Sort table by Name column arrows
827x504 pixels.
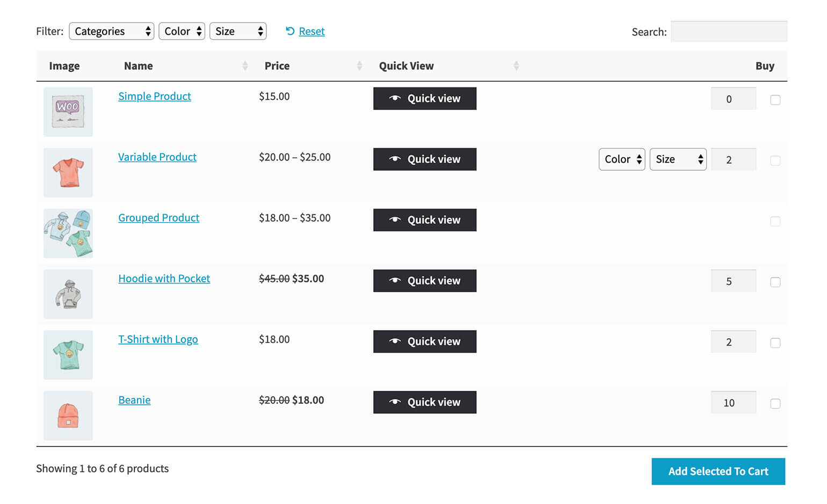245,66
